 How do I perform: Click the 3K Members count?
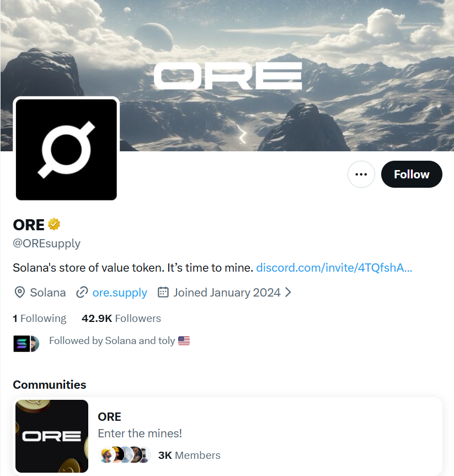pos(189,456)
